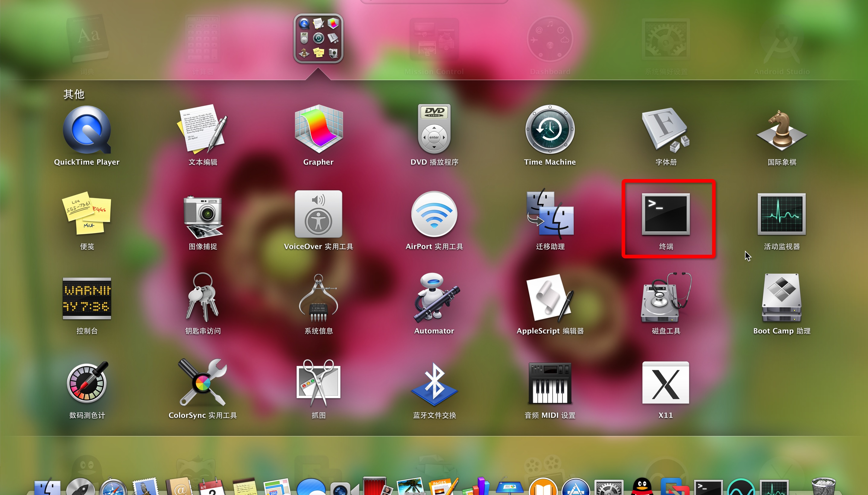The image size is (868, 495).
Task: Open 音频 MIDI 设置
Action: (x=550, y=383)
